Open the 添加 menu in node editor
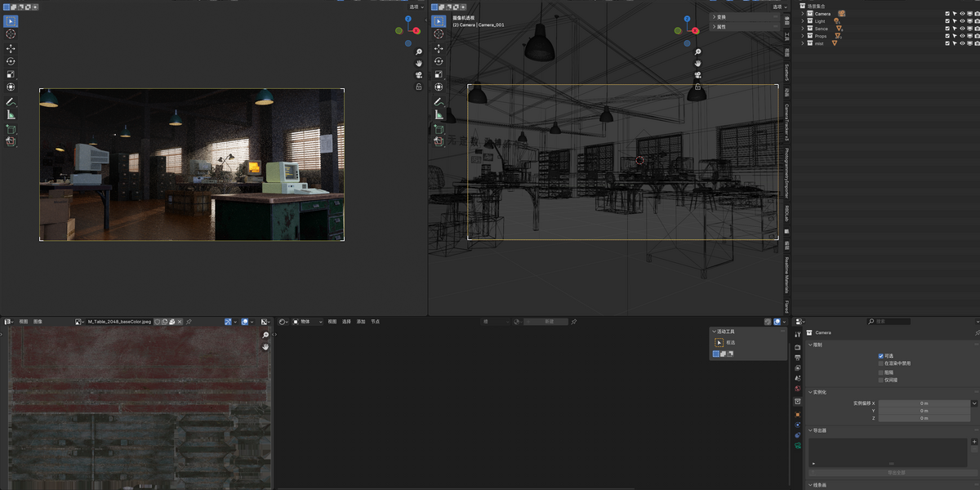Screen dimensions: 980x490 361,322
